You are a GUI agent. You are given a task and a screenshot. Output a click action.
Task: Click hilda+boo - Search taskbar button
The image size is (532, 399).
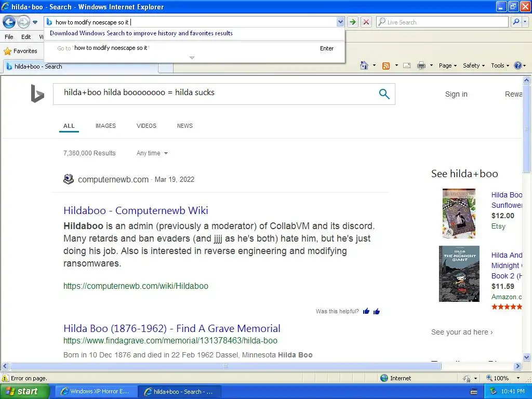[x=180, y=392]
